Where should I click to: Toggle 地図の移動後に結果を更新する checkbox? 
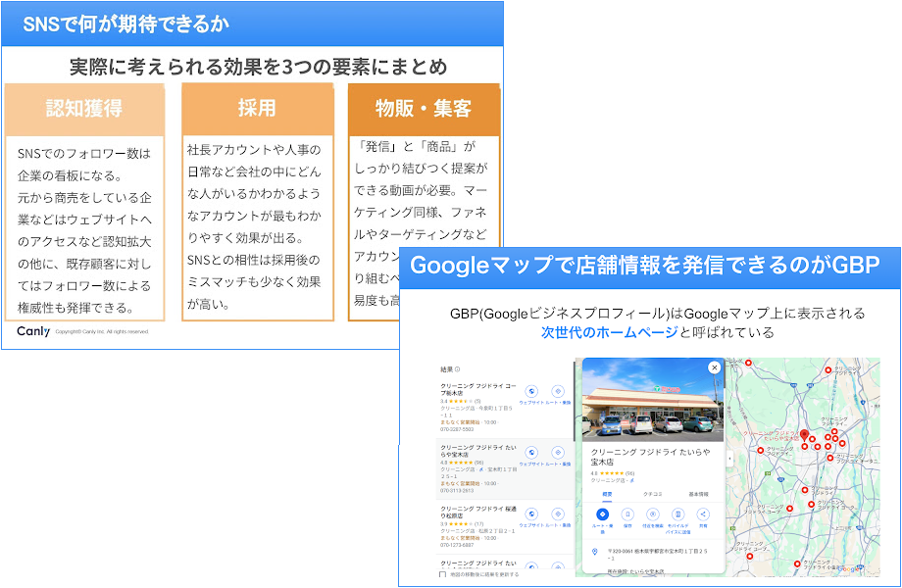pyautogui.click(x=442, y=574)
